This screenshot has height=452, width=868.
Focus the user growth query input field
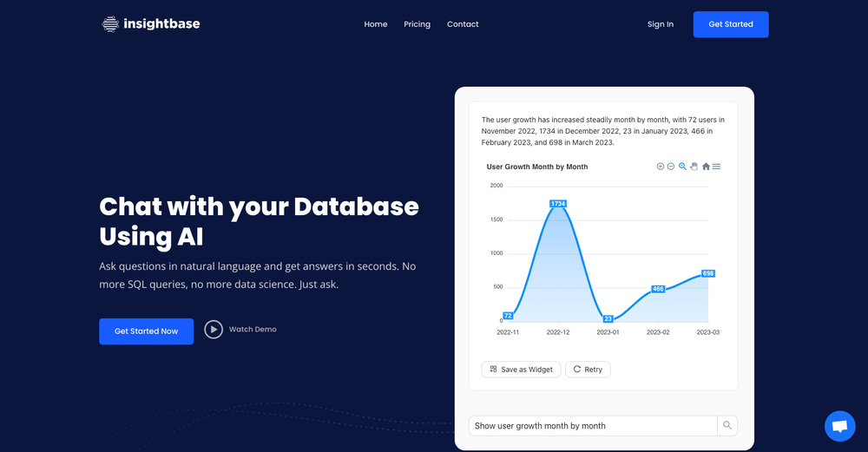click(593, 426)
